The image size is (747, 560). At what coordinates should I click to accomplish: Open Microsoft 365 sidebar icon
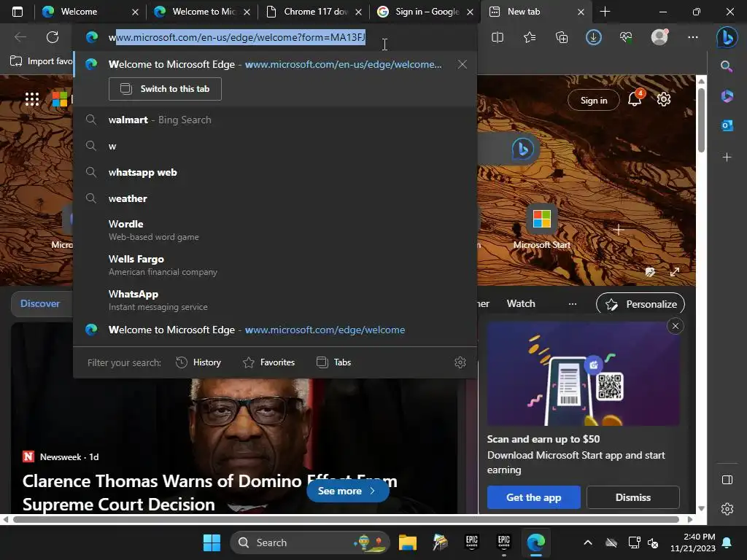point(727,96)
